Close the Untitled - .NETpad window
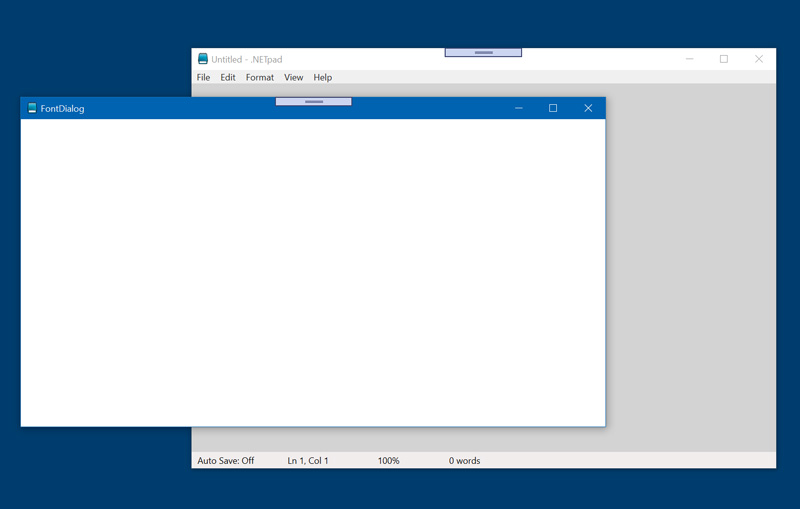800x509 pixels. [759, 59]
